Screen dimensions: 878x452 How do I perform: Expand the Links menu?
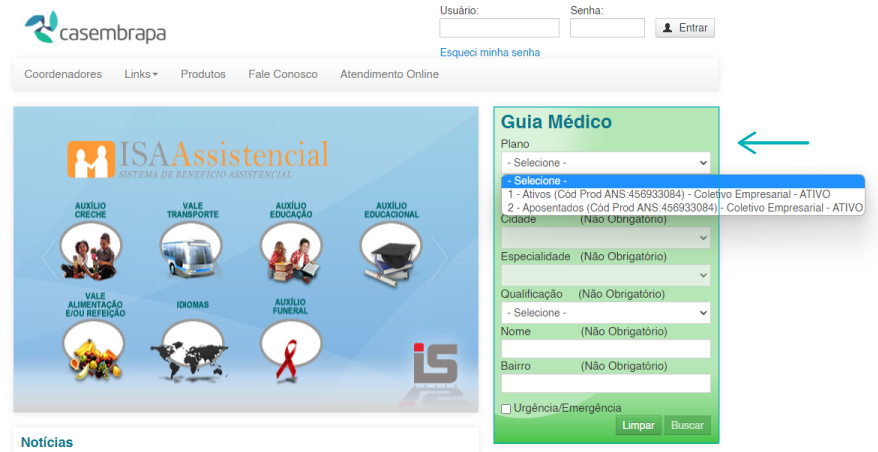tap(141, 74)
